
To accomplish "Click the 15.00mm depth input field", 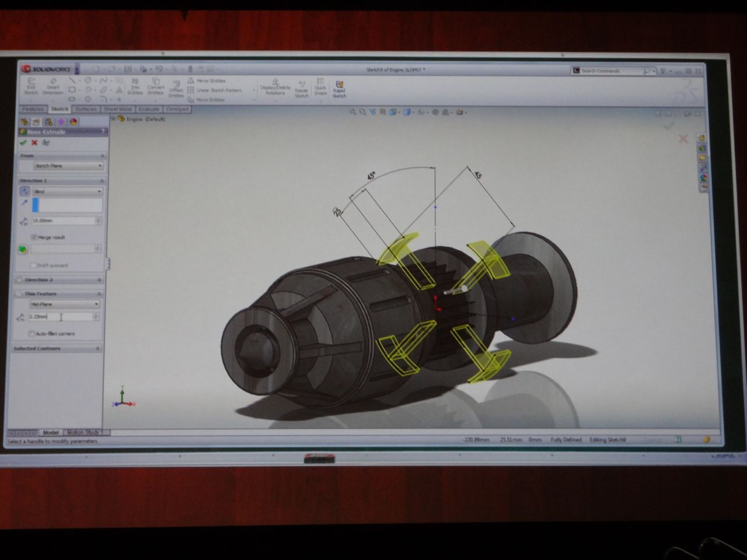I will coord(63,220).
